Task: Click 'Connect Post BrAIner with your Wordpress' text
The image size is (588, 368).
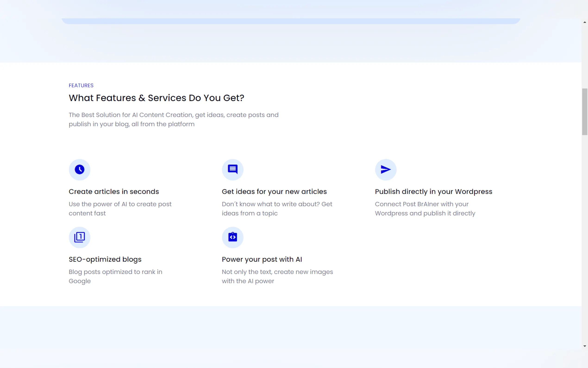Action: coord(425,209)
